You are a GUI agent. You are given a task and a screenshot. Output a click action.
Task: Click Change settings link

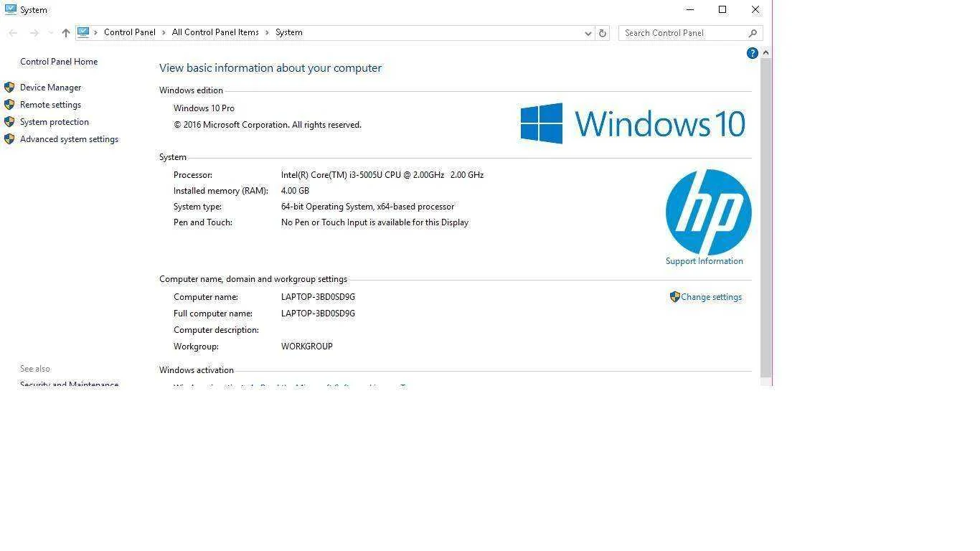coord(712,297)
